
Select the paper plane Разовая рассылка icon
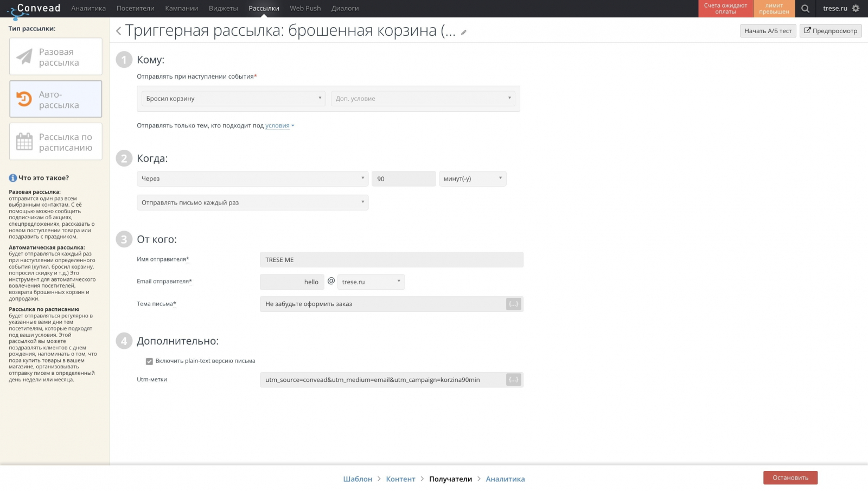24,57
